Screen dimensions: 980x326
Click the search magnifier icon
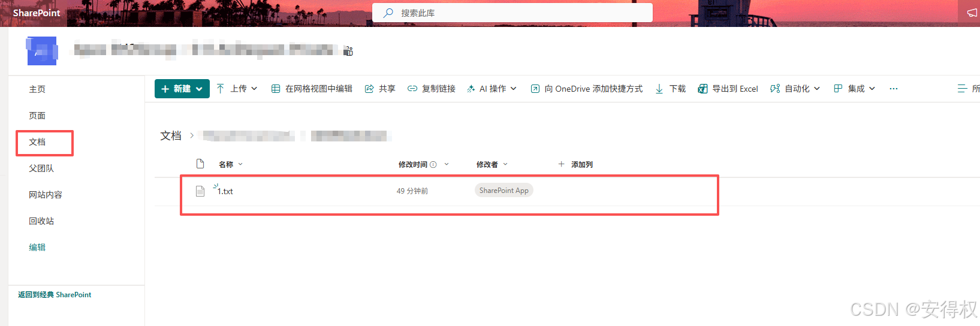388,13
